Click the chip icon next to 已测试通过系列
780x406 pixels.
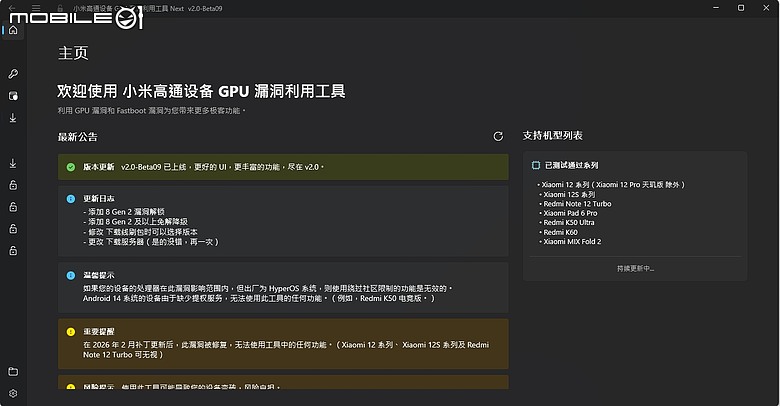point(536,165)
